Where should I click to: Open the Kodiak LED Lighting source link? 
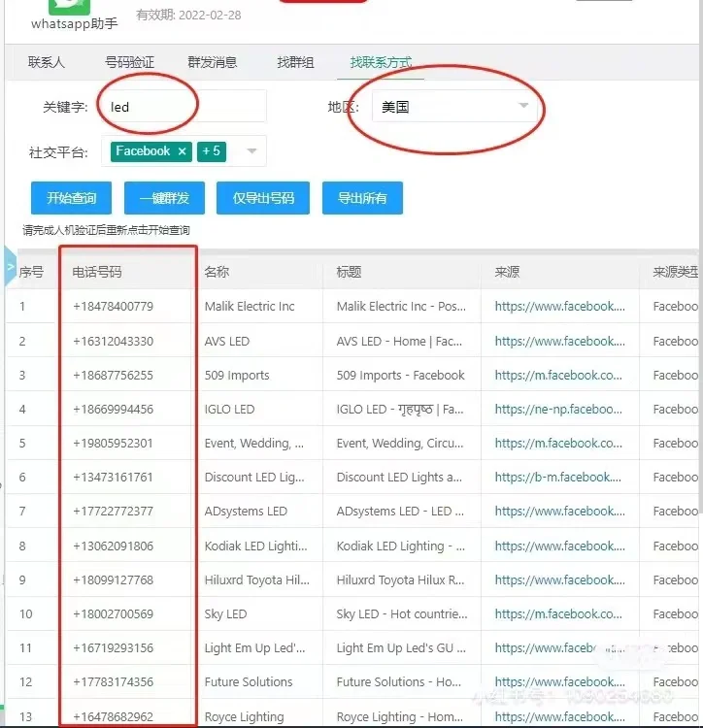coord(560,546)
